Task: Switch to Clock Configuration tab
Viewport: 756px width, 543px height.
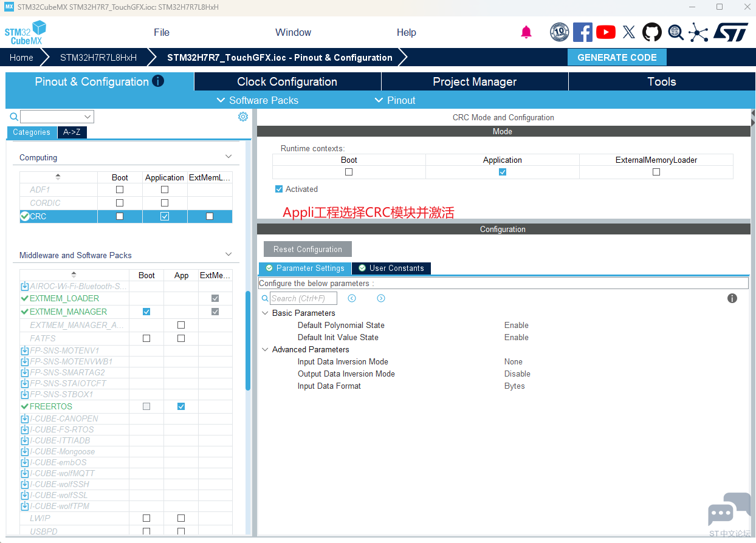Action: [287, 82]
